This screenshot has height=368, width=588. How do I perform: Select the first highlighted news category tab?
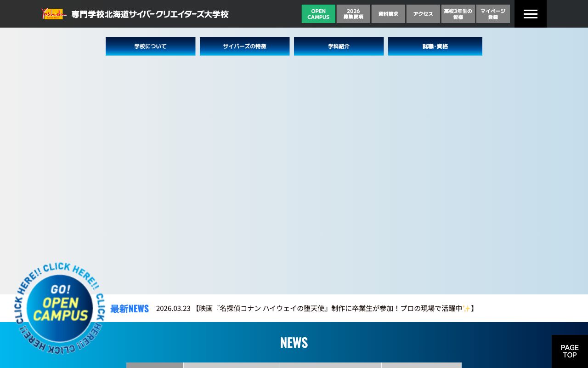tap(154, 366)
